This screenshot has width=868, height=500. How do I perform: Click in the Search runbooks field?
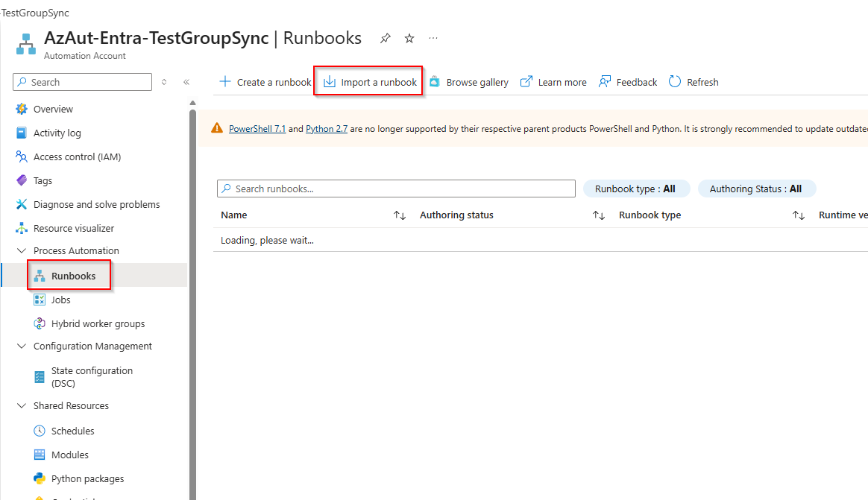pos(397,189)
